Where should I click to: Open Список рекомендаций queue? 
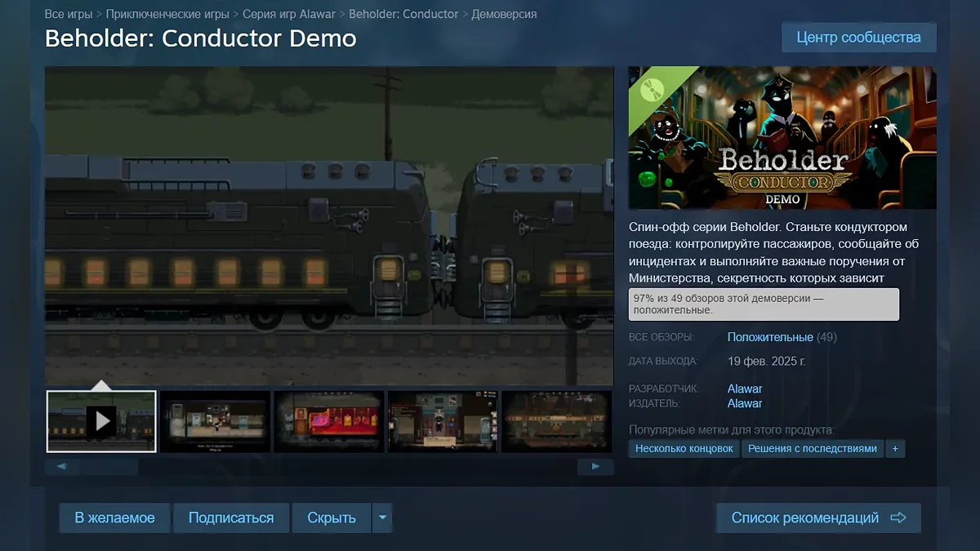click(818, 518)
